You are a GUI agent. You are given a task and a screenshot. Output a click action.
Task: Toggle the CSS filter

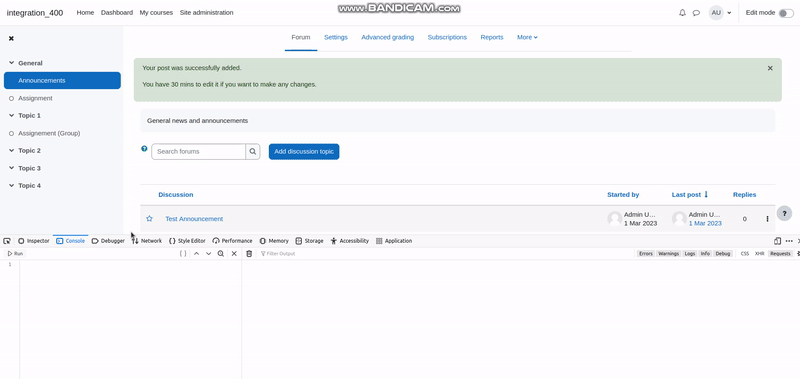pos(745,254)
